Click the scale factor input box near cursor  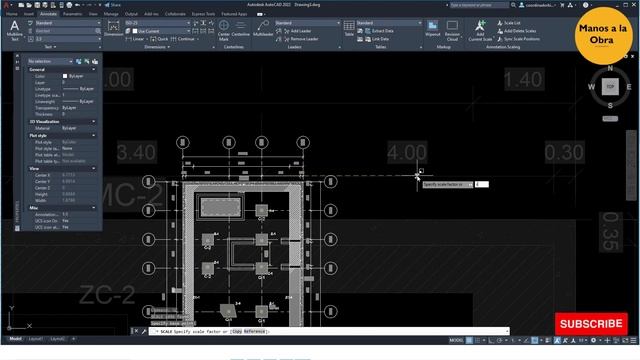[482, 184]
